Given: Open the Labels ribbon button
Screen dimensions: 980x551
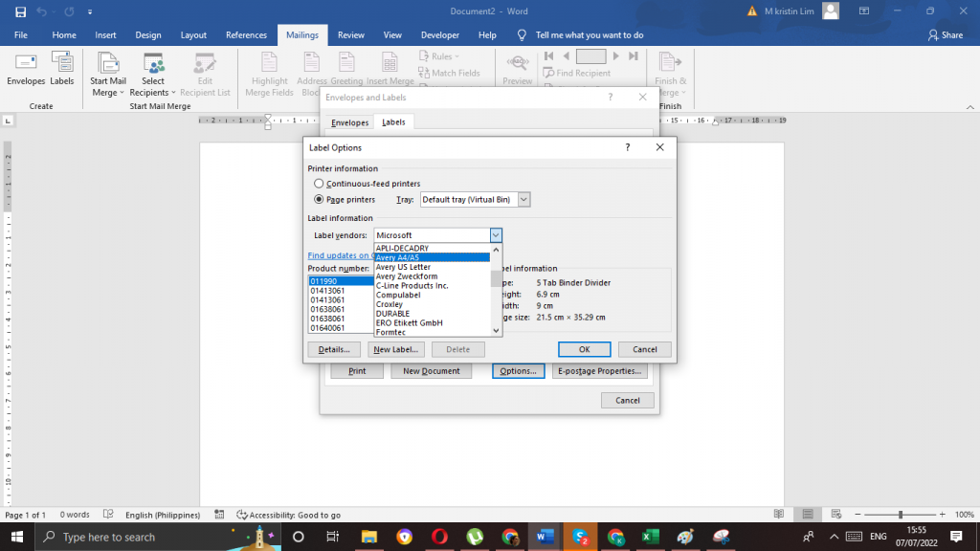Looking at the screenshot, I should click(x=62, y=69).
